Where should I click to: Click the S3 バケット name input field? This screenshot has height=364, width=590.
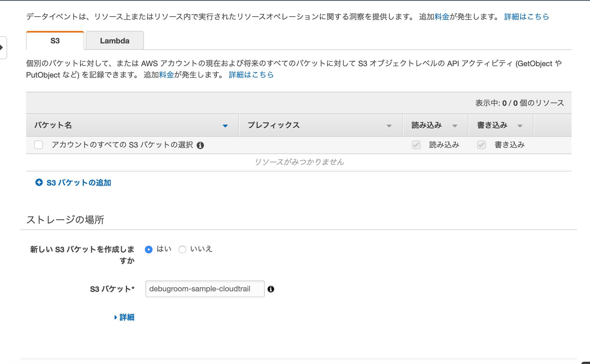coord(205,289)
